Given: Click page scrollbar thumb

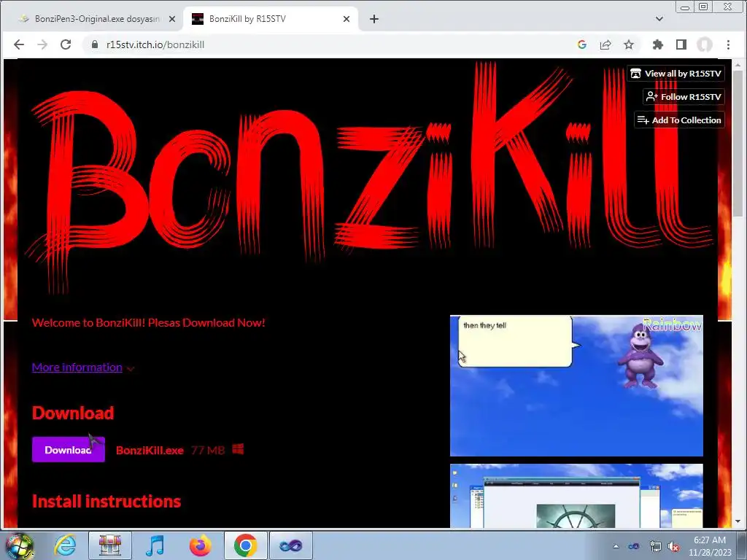Looking at the screenshot, I should 738,143.
